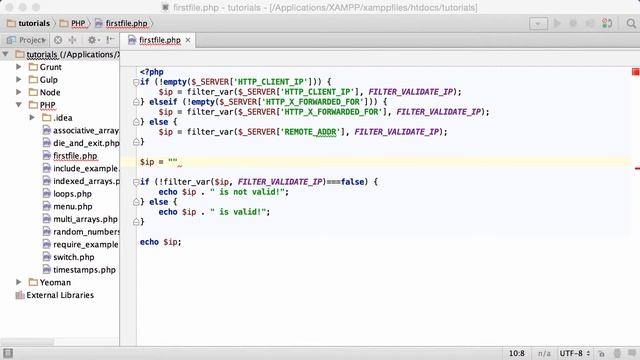The width and height of the screenshot is (640, 360).
Task: Expand the .idea folder
Action: 32,117
